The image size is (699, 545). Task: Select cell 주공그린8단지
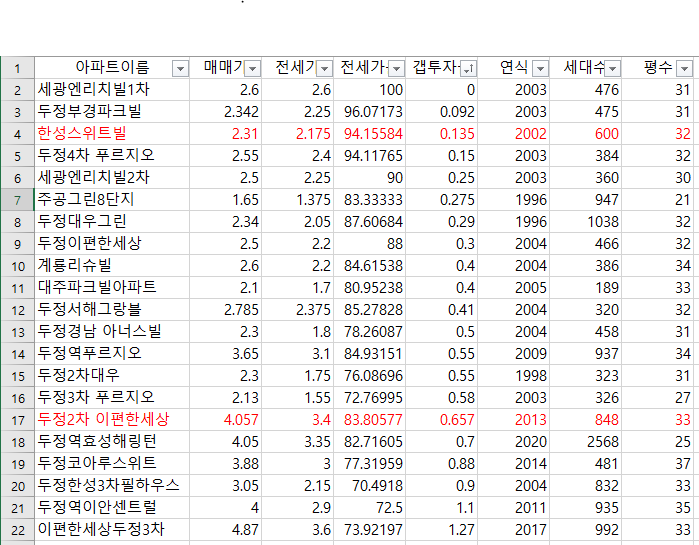point(112,200)
